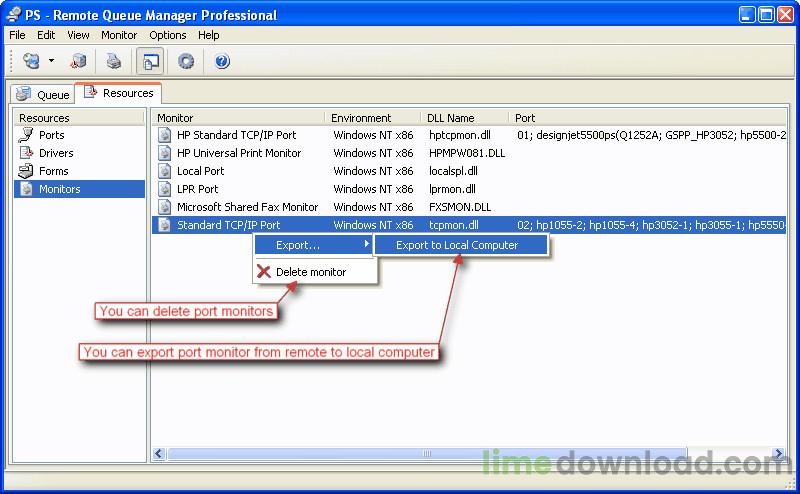Viewport: 800px width, 494px height.
Task: Click tcpmon.dll cell
Action: (x=454, y=225)
